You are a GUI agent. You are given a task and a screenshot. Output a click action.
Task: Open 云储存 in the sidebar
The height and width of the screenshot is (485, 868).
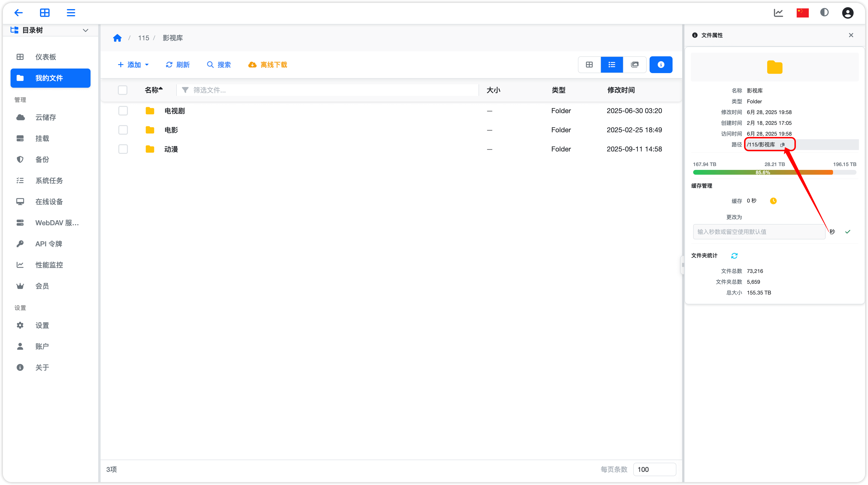pyautogui.click(x=46, y=117)
